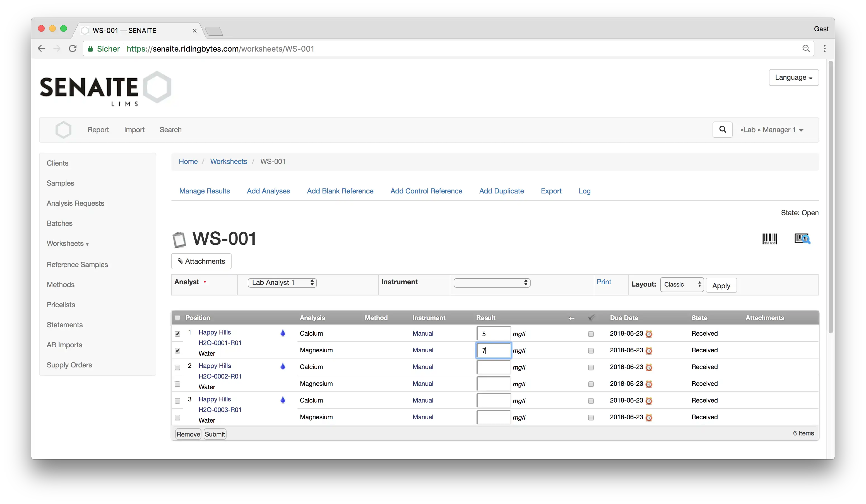Click the Submit button at bottom
The image size is (866, 504).
coord(215,434)
